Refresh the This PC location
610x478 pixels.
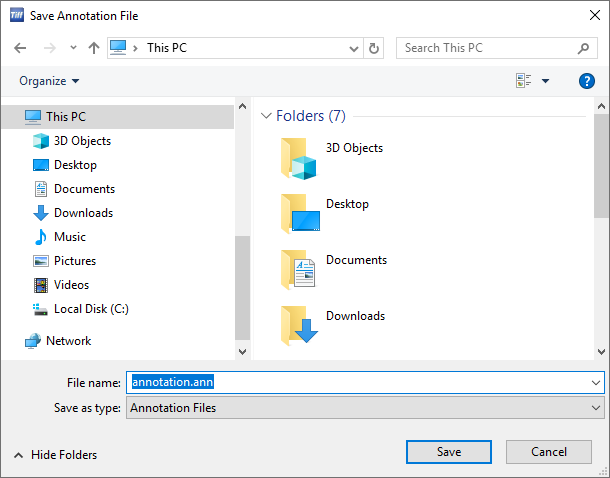(374, 48)
